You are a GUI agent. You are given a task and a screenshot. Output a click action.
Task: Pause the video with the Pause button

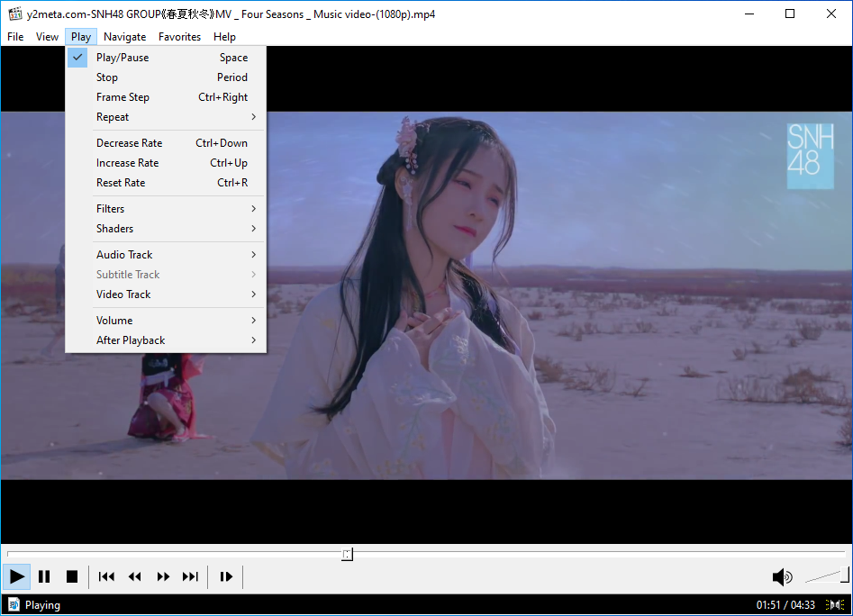click(x=44, y=576)
